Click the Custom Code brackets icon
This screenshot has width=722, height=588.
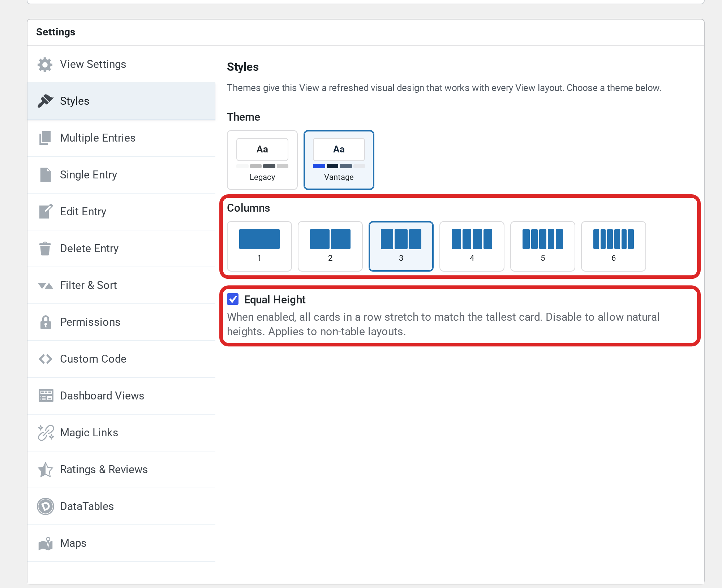click(x=46, y=359)
